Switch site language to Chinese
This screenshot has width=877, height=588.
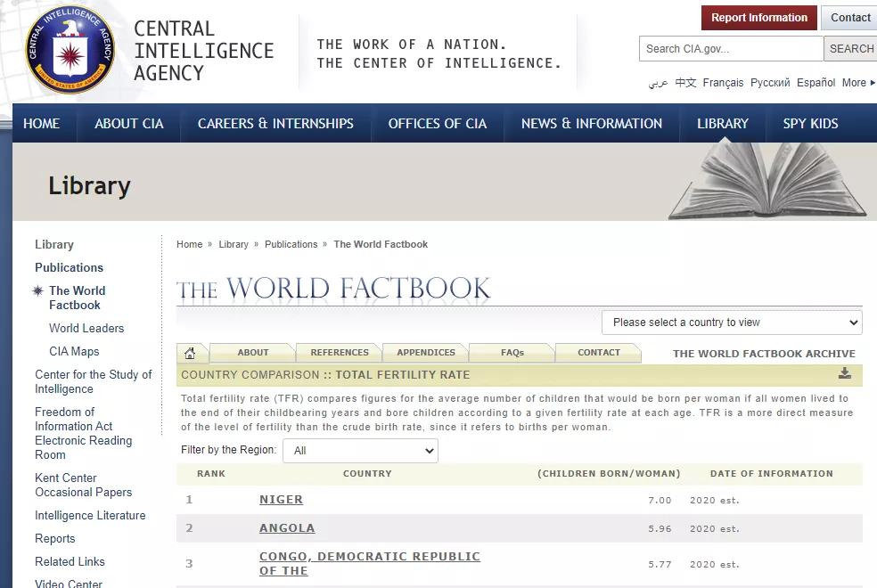(685, 83)
